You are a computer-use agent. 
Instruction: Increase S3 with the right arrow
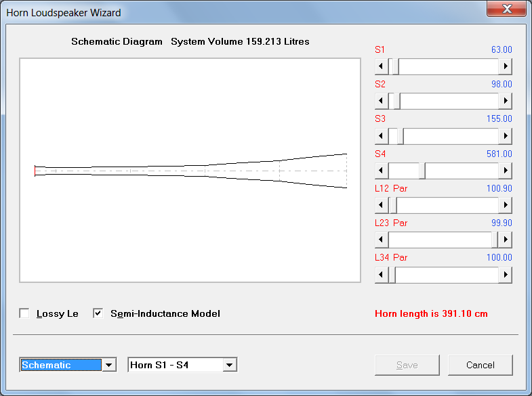point(505,136)
